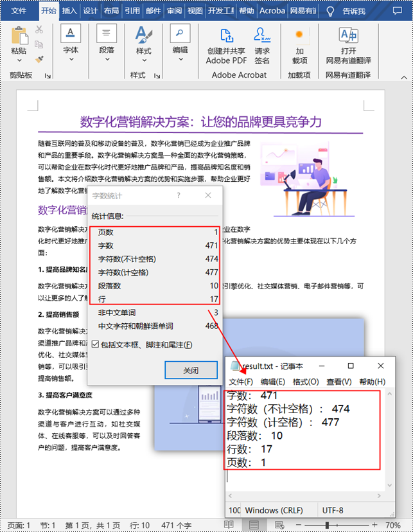Toggle 包括文本框、脚注和尾注 checkbox
This screenshot has height=532, width=413.
(95, 344)
